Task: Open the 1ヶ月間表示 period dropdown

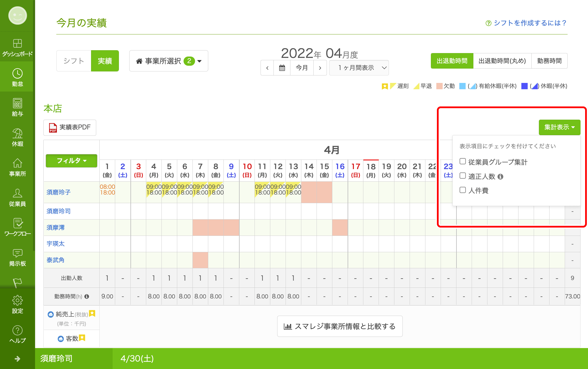Action: pyautogui.click(x=359, y=68)
